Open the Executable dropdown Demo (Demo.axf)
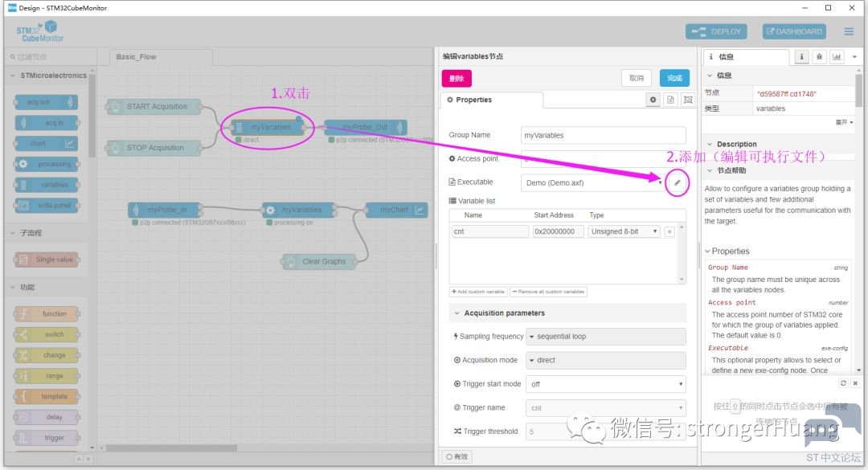This screenshot has height=470, width=868. tap(592, 182)
